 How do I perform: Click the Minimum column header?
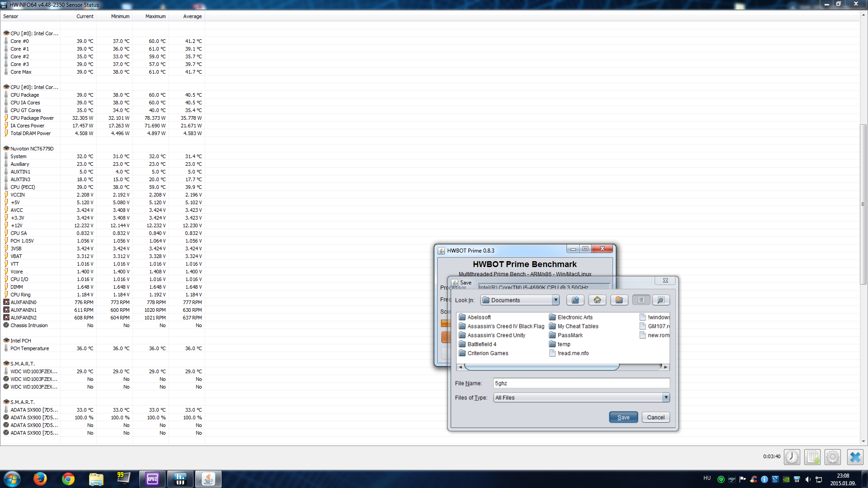[114, 16]
